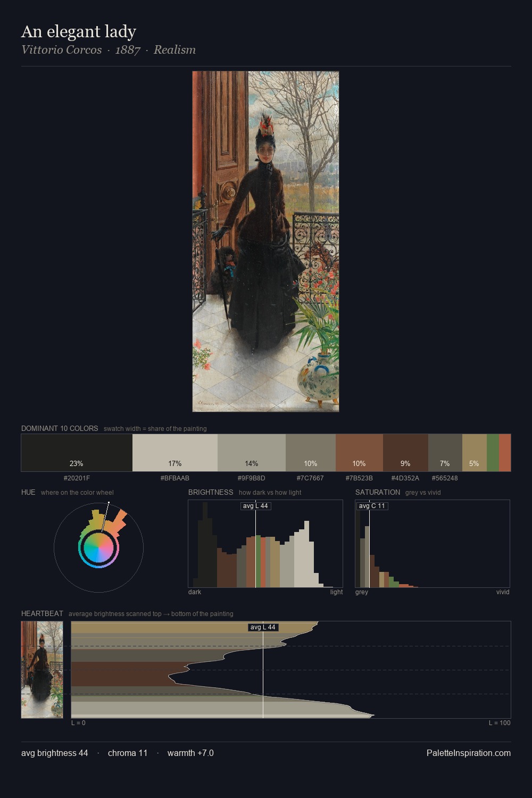Click the small painting thumbnail beside the heartbeat chart
The height and width of the screenshot is (798, 532).
click(x=42, y=670)
